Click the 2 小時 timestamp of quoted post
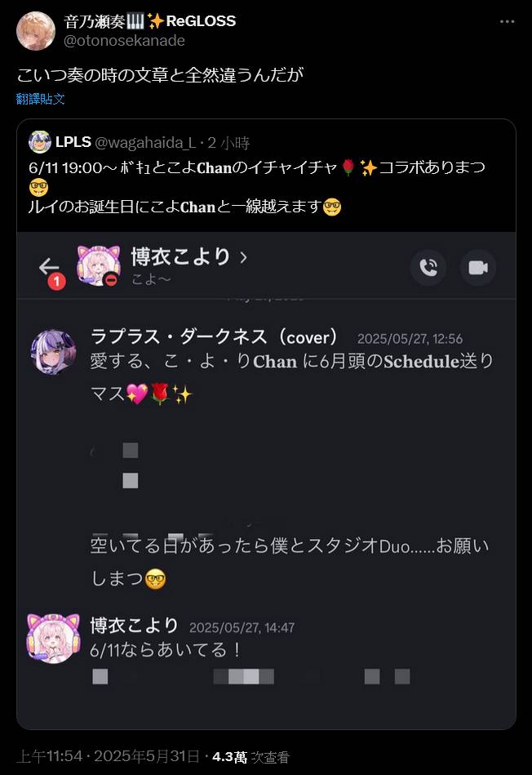This screenshot has width=532, height=775. 228,143
